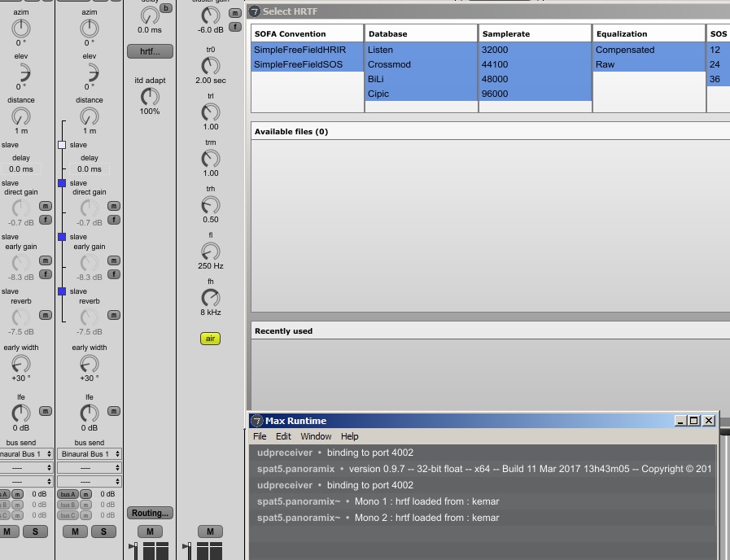This screenshot has width=730, height=560.
Task: Select 96000 in the Samplerate list
Action: [x=535, y=94]
